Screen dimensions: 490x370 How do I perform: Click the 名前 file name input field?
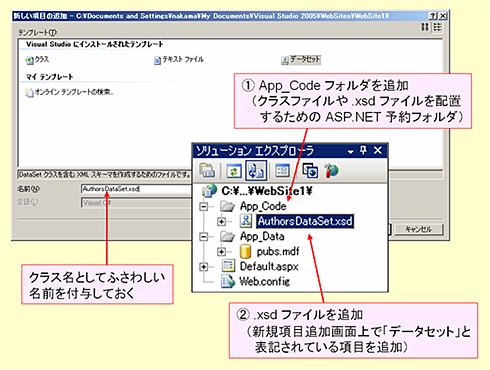(x=136, y=189)
